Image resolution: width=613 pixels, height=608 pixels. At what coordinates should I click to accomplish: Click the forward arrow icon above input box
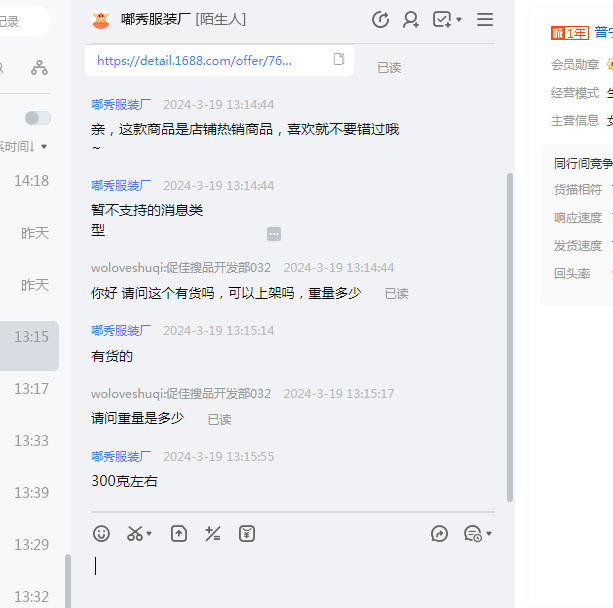click(439, 534)
